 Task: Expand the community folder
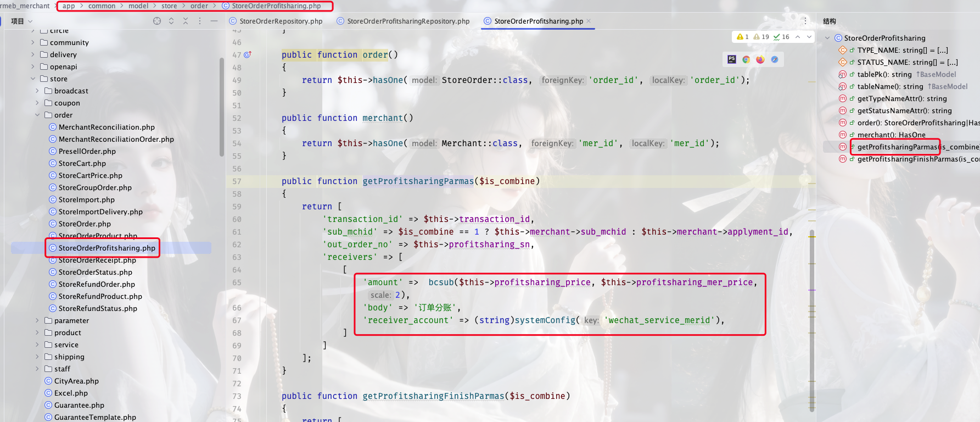pyautogui.click(x=33, y=42)
